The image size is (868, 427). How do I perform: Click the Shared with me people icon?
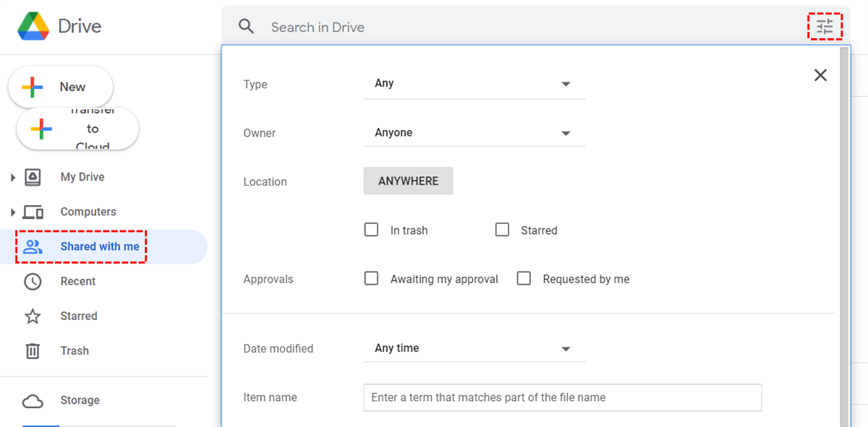(x=33, y=247)
